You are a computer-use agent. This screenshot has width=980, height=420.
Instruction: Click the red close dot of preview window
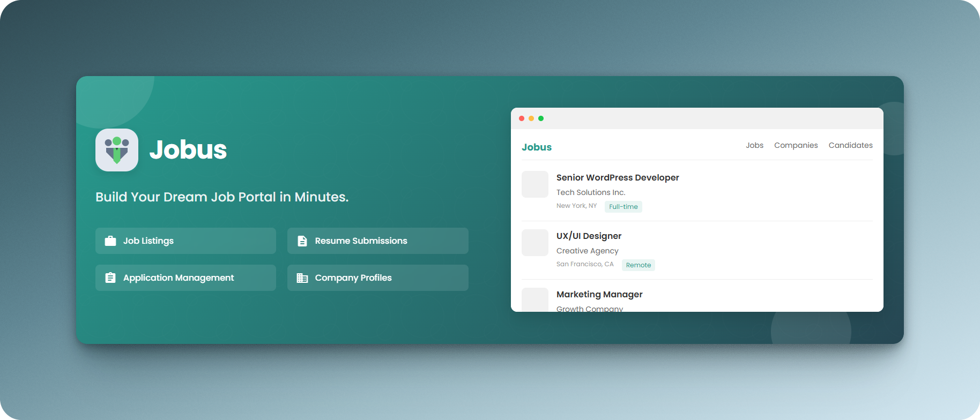click(x=522, y=118)
